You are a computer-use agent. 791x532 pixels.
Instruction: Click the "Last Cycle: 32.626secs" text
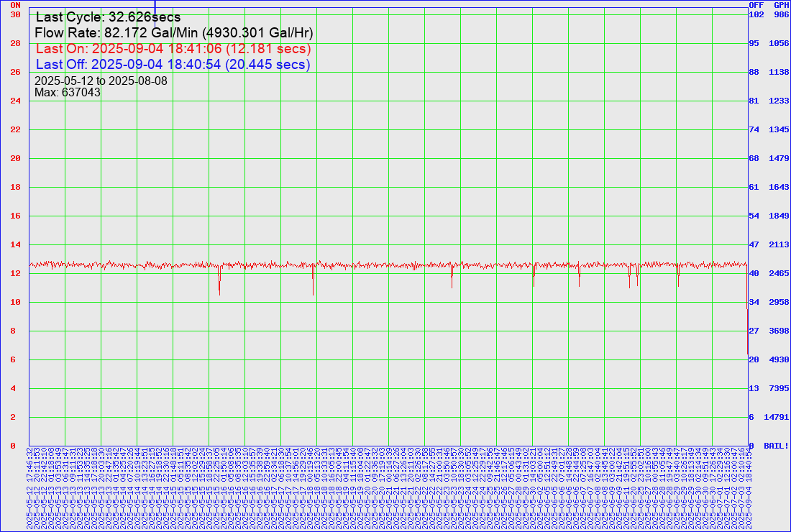(x=108, y=17)
